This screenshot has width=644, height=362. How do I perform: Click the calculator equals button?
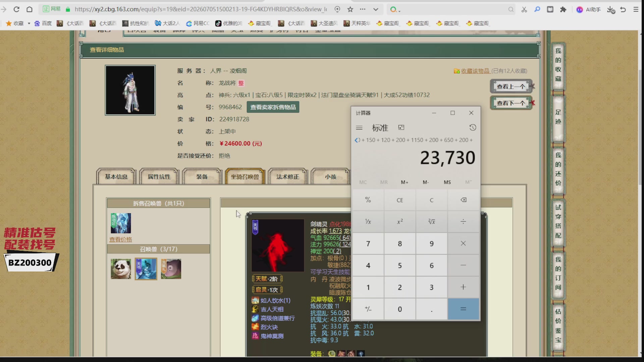pos(463,309)
